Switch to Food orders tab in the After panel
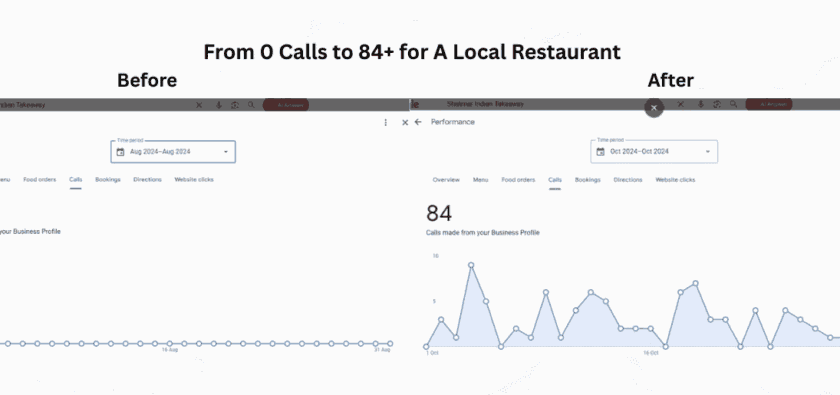 [x=518, y=180]
